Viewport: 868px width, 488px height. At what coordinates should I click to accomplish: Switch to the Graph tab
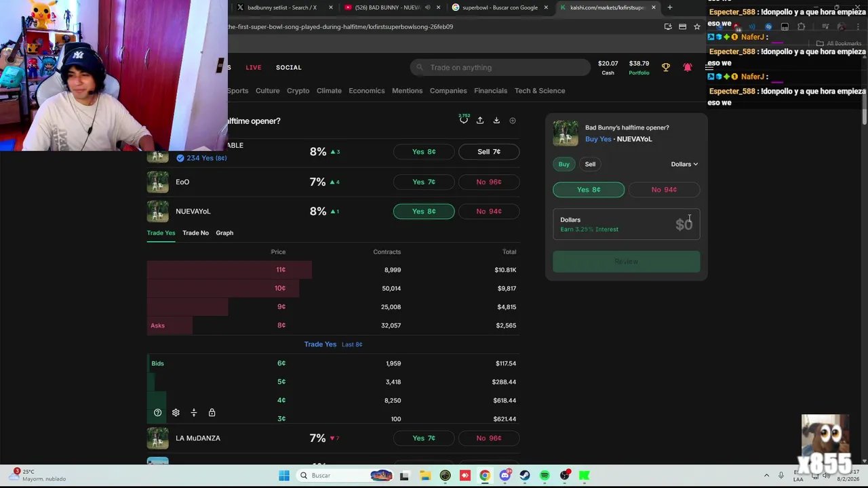[224, 232]
